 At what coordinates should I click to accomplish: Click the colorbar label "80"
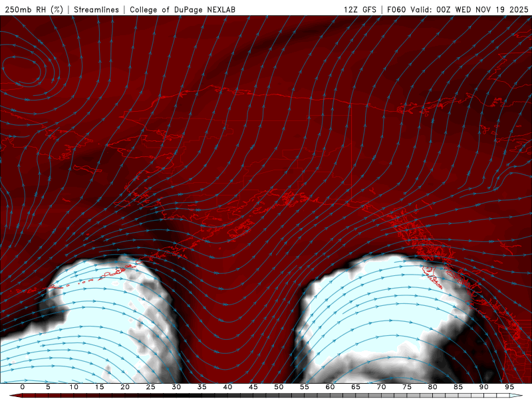pyautogui.click(x=432, y=387)
